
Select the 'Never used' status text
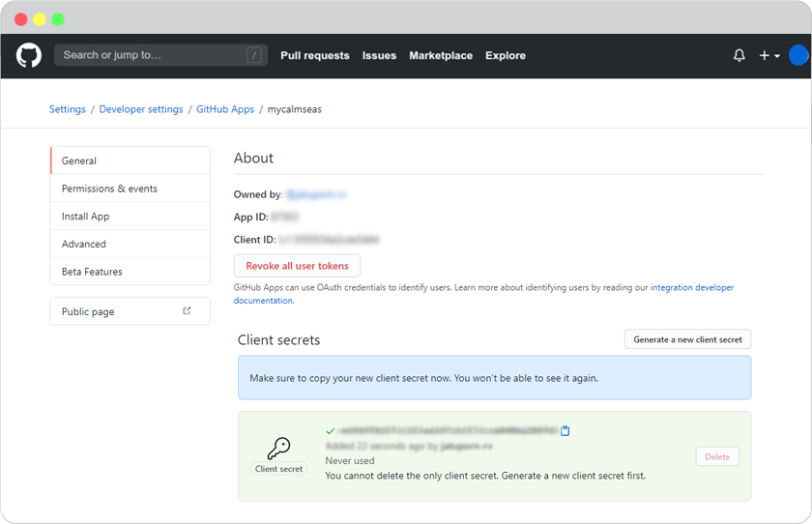coord(350,461)
